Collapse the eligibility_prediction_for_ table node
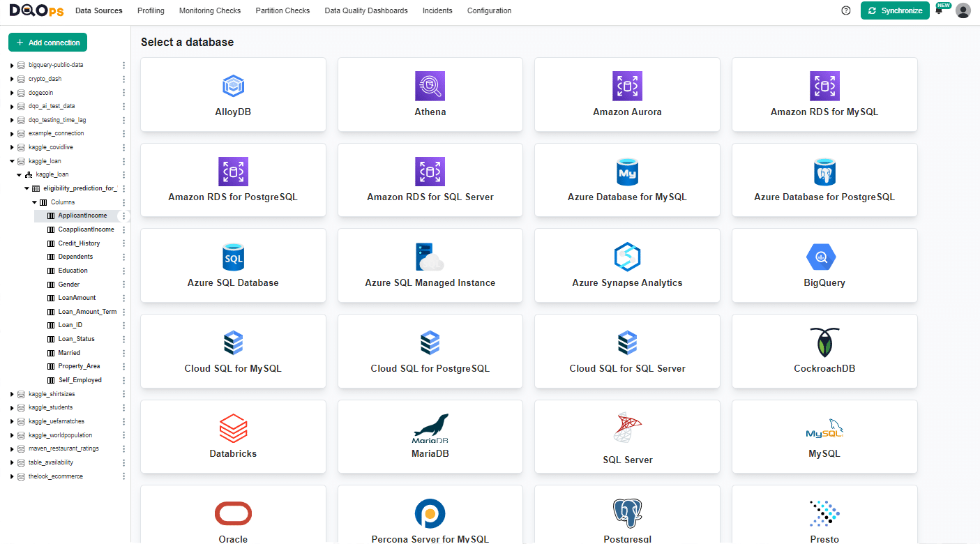Viewport: 980px width, 544px height. click(27, 188)
